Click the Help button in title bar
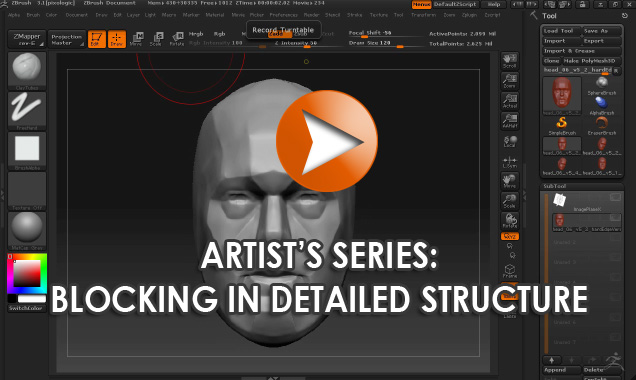 (x=494, y=4)
